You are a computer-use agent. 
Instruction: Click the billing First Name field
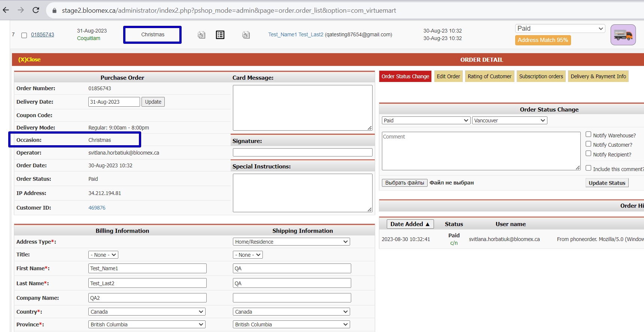pyautogui.click(x=148, y=268)
